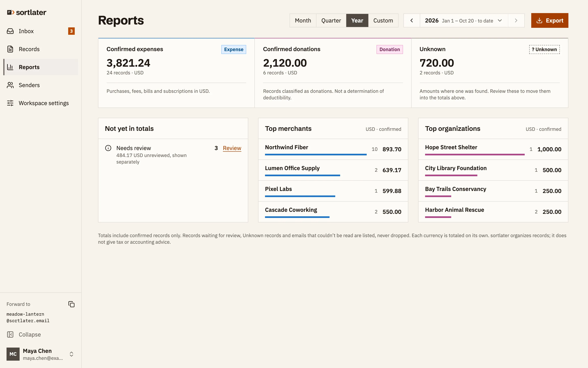Click the 720.00 unknown total
This screenshot has height=368, width=588.
click(437, 63)
